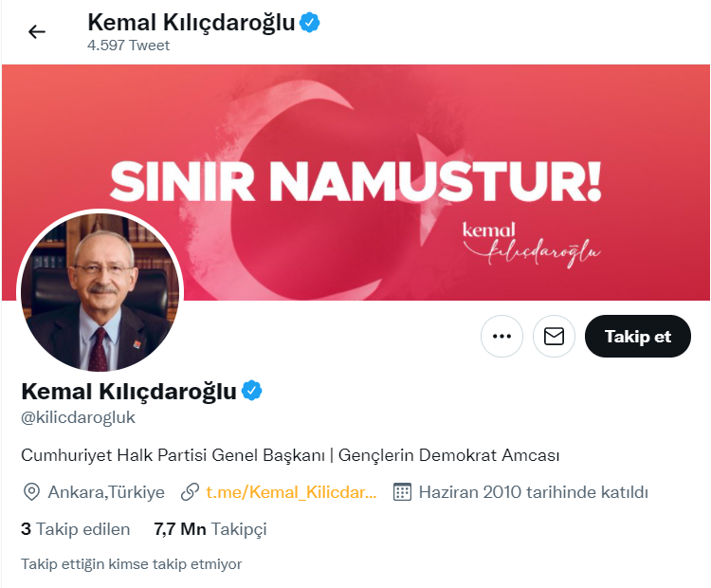Click verified badge beside the top header name

point(310,23)
